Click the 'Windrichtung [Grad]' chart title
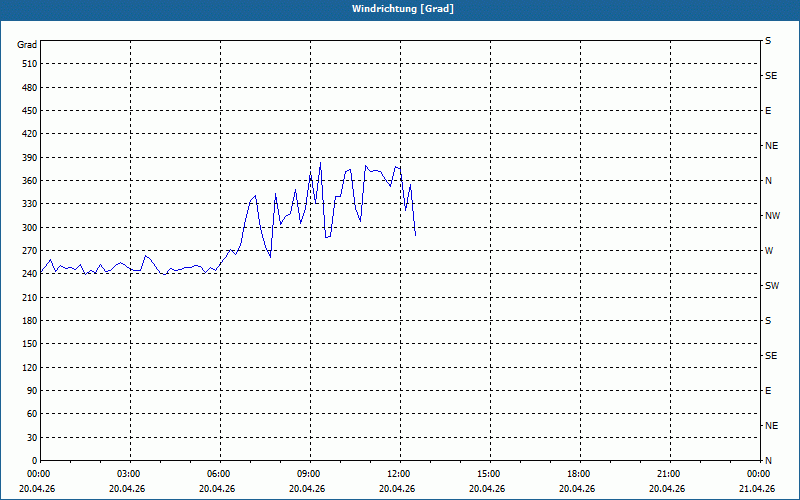The image size is (800, 500). 403,9
